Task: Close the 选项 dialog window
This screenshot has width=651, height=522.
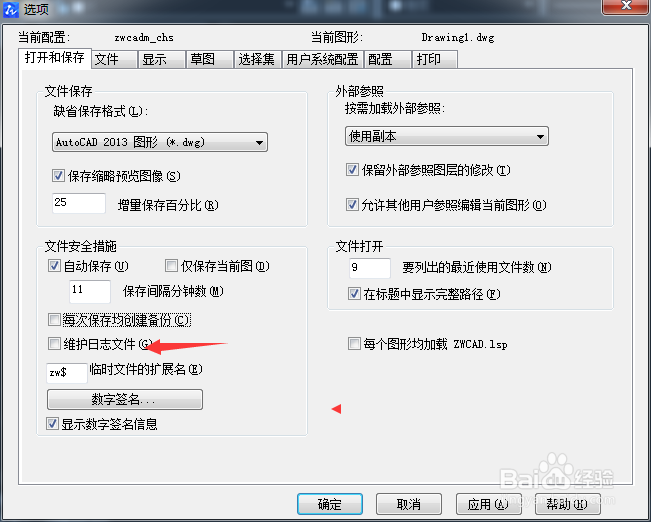Action: pos(626,6)
